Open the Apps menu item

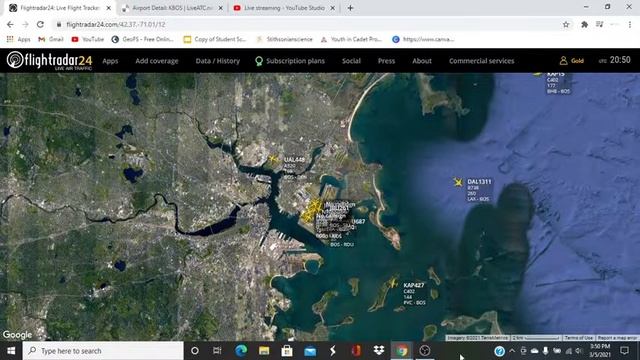pos(110,61)
